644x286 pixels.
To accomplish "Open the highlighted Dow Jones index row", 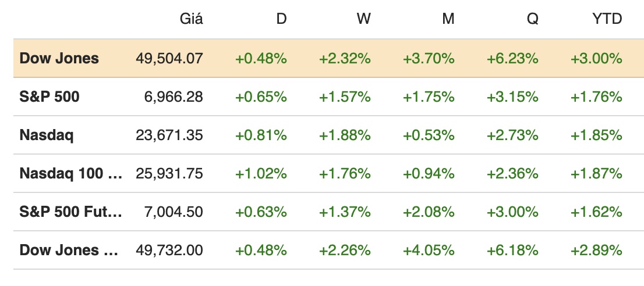I will (x=59, y=59).
